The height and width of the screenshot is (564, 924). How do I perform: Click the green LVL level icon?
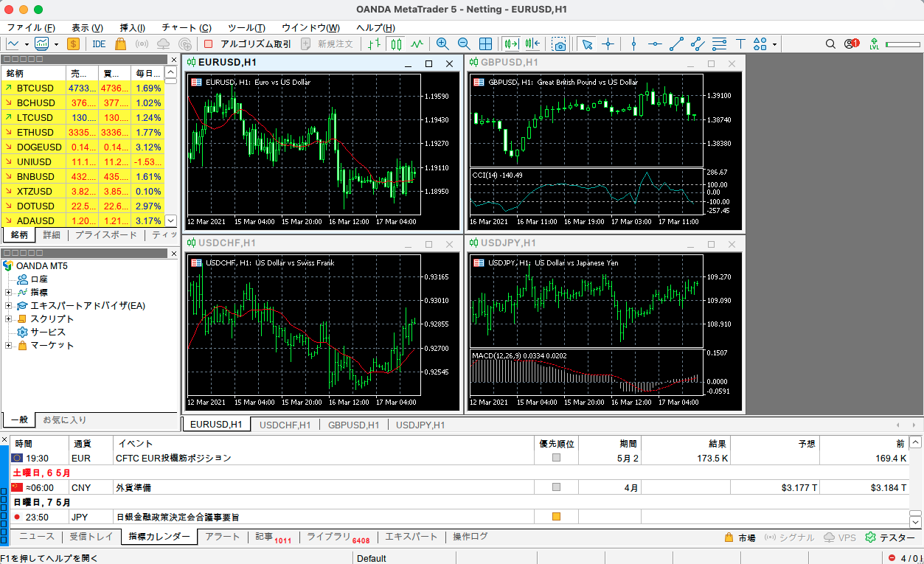point(874,44)
